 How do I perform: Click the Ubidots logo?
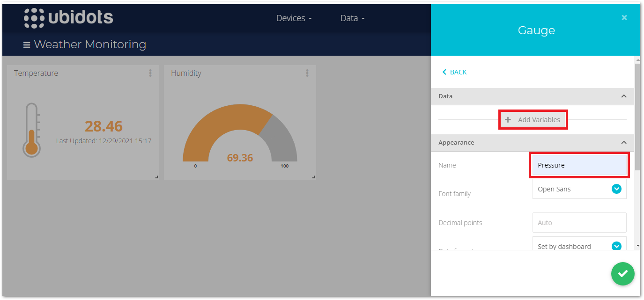[x=68, y=18]
